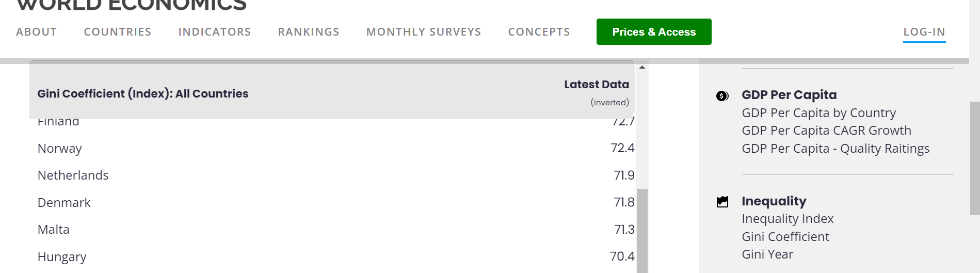
Task: Select the Norway row in table
Action: (336, 148)
